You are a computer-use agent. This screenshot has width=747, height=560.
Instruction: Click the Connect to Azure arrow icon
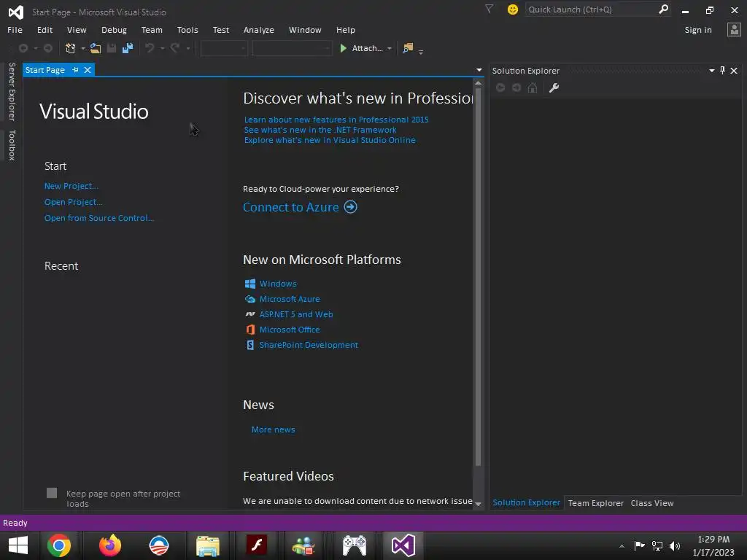pyautogui.click(x=351, y=207)
